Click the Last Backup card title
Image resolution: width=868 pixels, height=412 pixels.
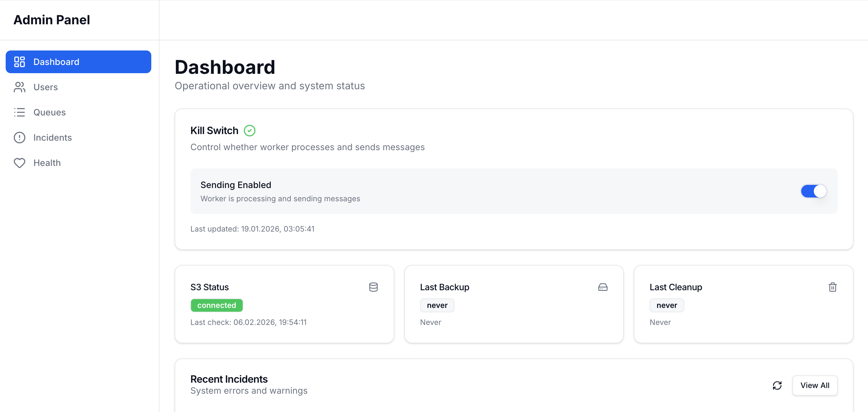point(444,287)
